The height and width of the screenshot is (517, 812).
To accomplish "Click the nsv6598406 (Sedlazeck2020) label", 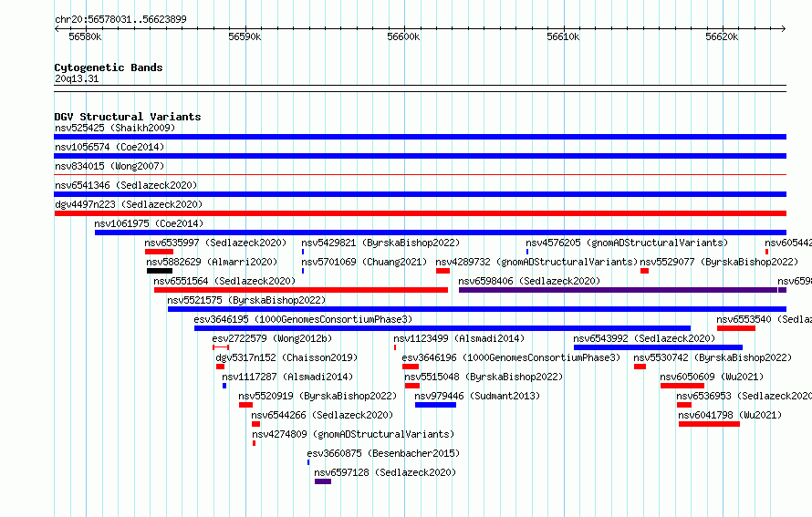I will pos(529,281).
